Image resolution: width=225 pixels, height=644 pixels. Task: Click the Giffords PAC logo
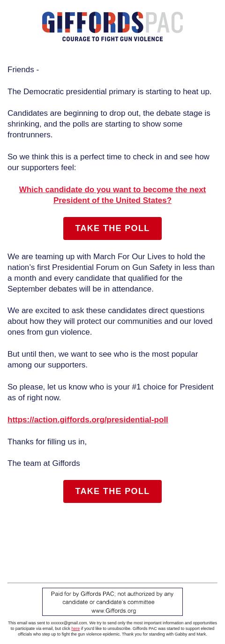click(112, 27)
